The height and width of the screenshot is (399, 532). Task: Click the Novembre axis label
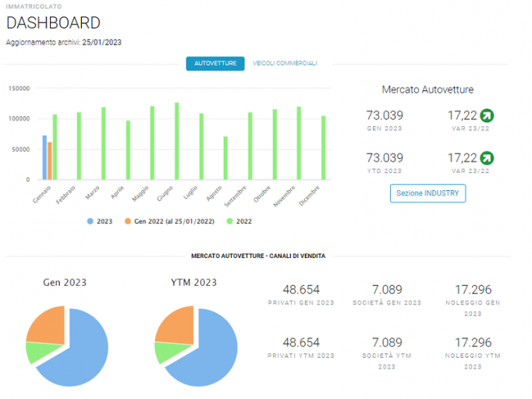[284, 196]
